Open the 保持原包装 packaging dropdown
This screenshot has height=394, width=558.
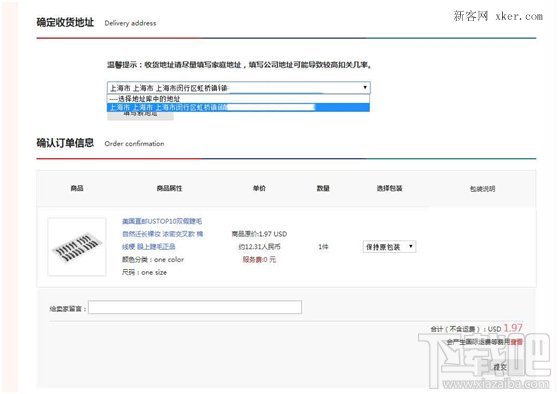click(389, 247)
